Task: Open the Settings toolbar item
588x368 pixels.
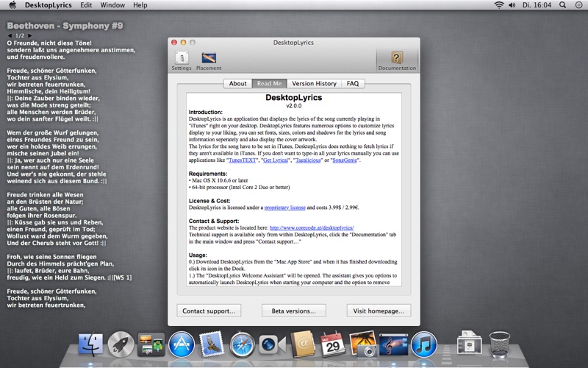Action: click(x=182, y=61)
